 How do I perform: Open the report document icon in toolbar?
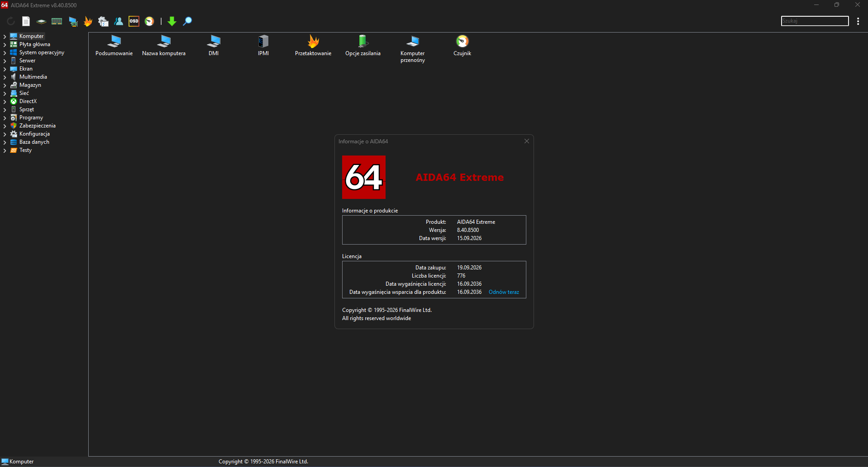[x=26, y=21]
